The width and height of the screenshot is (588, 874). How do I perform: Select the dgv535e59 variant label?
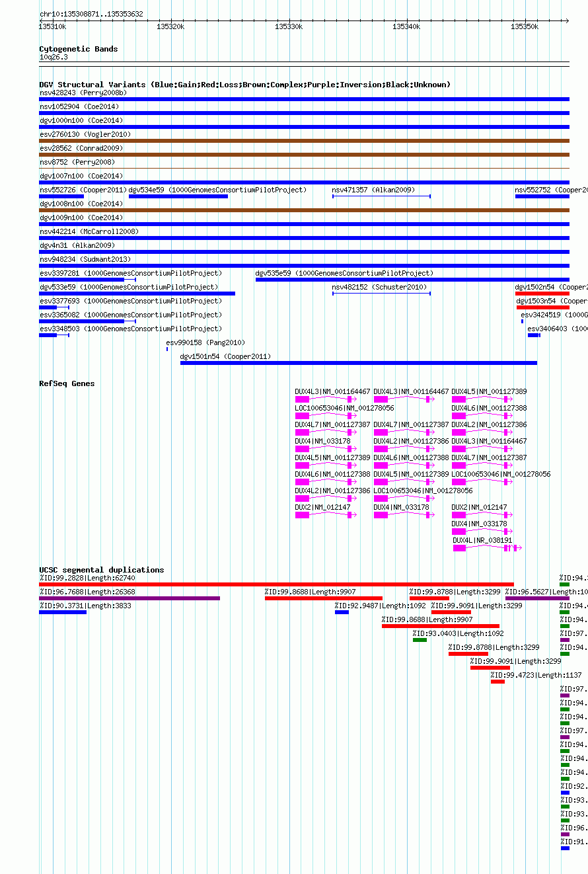tap(344, 273)
